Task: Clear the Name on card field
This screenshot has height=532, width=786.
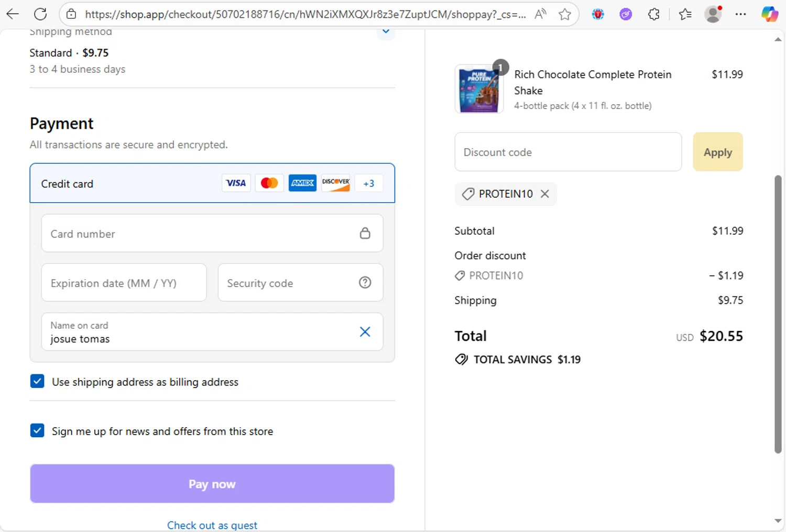Action: tap(365, 331)
